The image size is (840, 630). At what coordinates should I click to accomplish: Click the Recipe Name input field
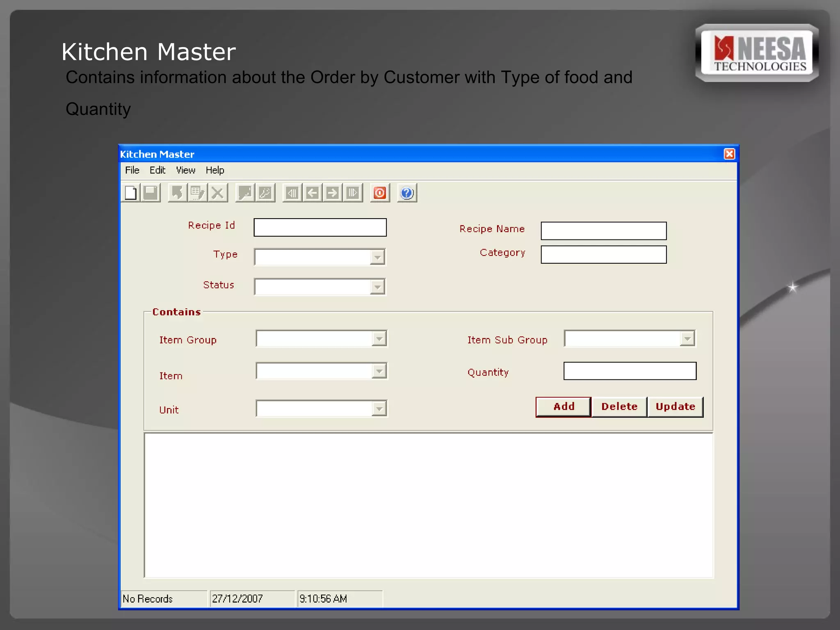pos(604,231)
